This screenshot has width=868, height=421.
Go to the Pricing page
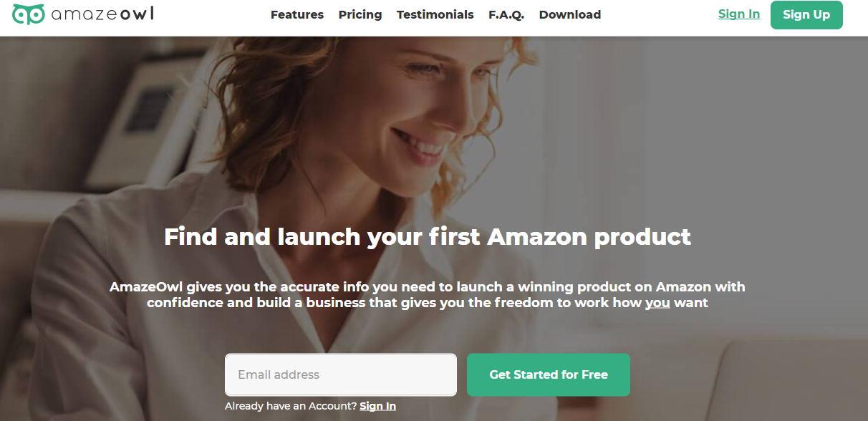tap(360, 14)
